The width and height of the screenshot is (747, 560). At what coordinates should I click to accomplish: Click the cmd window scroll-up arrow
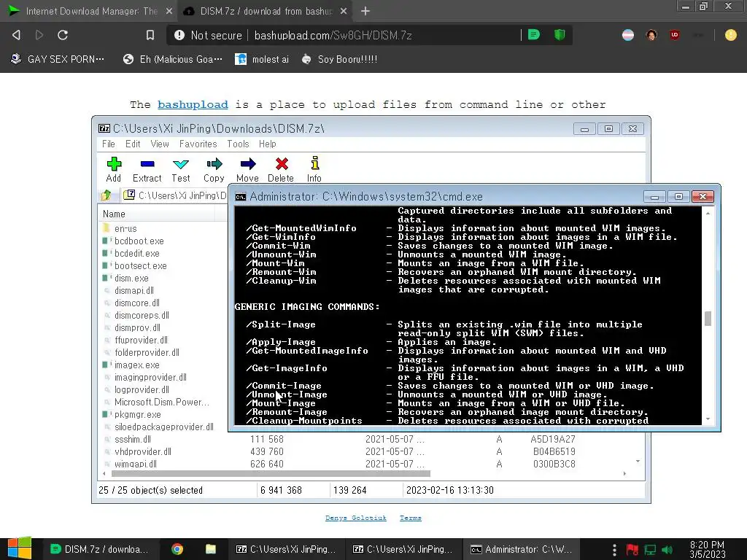click(x=708, y=214)
